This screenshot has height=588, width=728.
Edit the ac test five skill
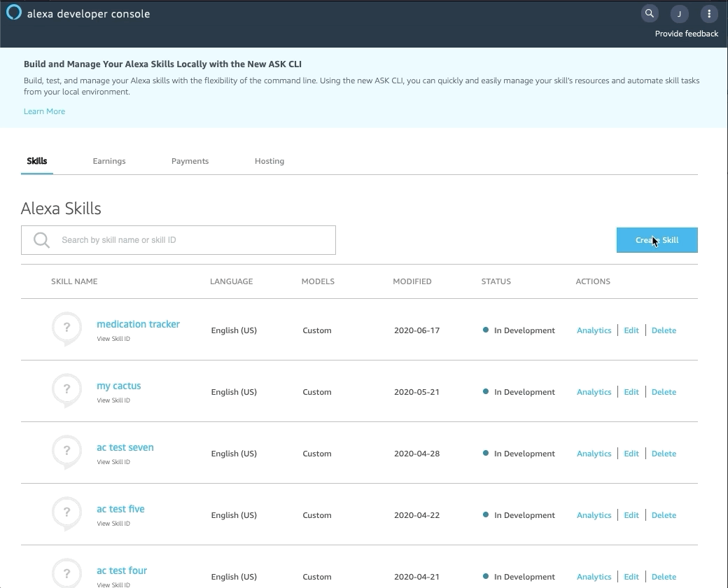coord(631,515)
